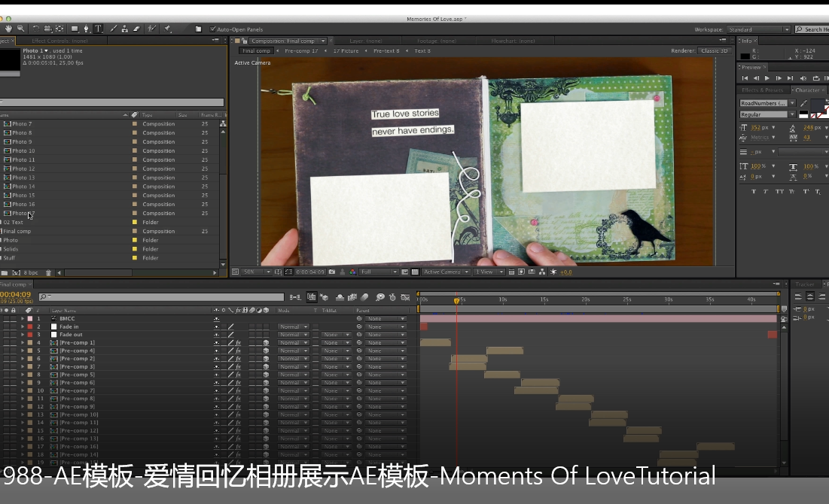
Task: Open the Fade out blending Mode dropdown
Action: [294, 335]
